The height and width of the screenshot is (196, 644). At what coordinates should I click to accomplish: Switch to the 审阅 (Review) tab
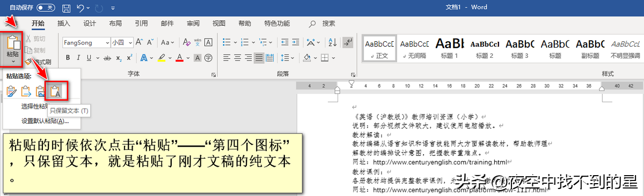pos(193,24)
